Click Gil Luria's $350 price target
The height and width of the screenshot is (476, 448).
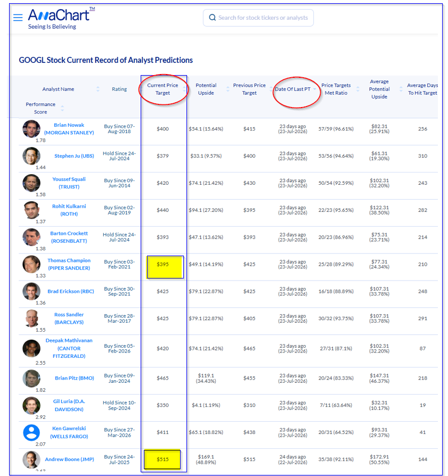coord(162,405)
